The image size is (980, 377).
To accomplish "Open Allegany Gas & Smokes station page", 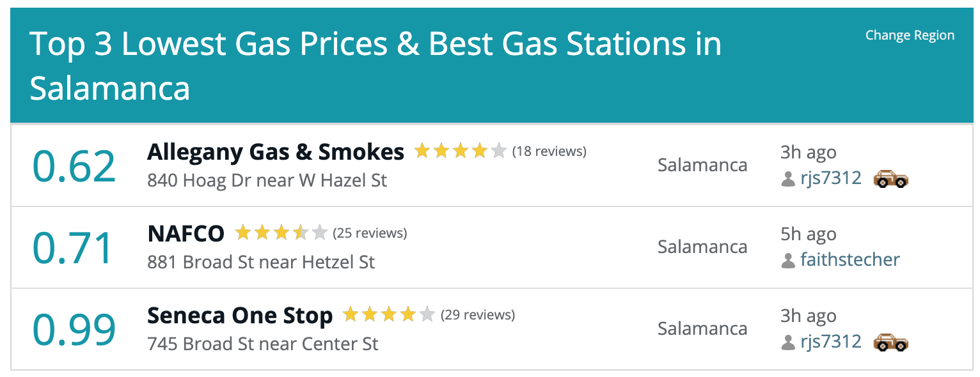I will pos(276,152).
